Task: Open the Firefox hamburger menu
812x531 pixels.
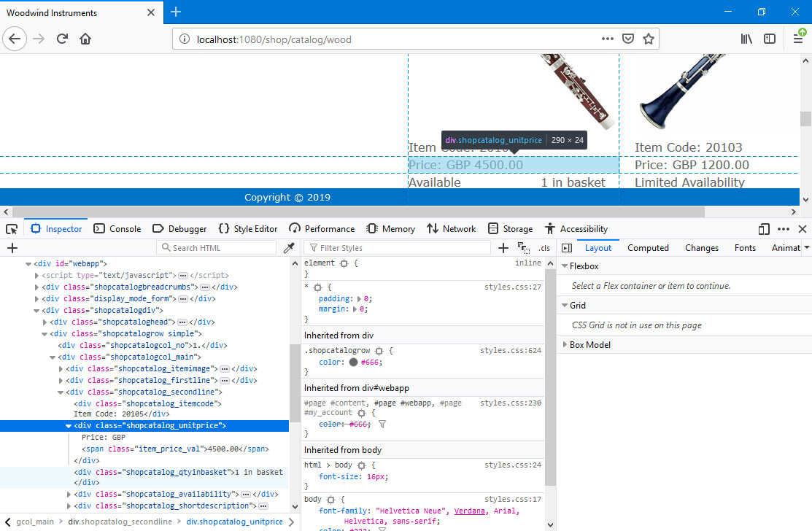Action: tap(798, 39)
